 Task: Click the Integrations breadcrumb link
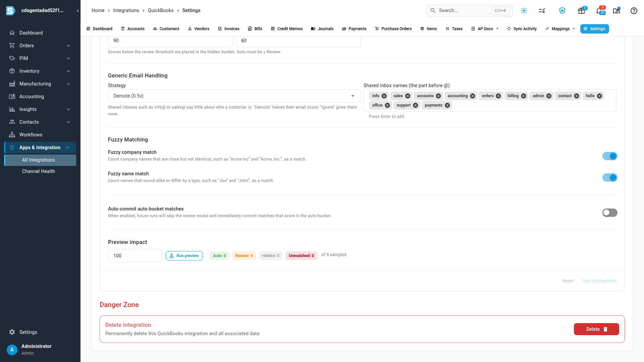pos(126,10)
